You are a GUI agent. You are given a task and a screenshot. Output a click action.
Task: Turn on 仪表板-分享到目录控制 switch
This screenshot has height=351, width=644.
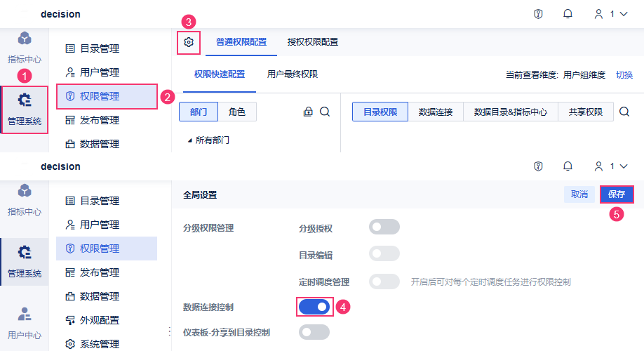pyautogui.click(x=314, y=332)
